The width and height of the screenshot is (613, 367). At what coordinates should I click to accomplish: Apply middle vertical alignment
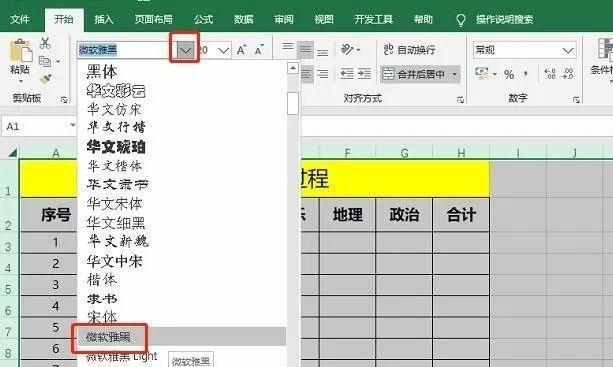[x=305, y=50]
